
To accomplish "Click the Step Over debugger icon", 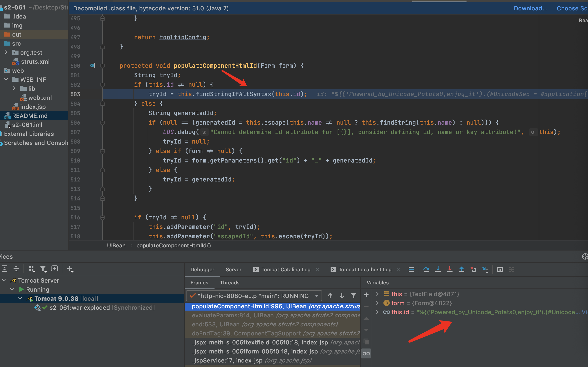I will tap(426, 269).
